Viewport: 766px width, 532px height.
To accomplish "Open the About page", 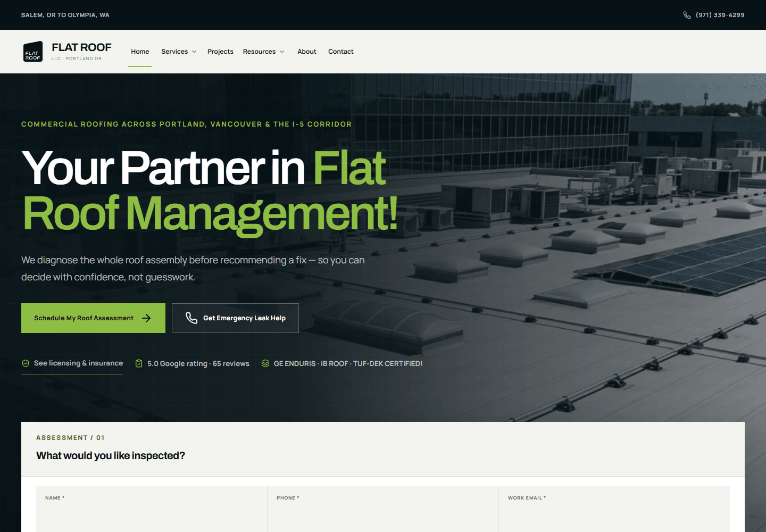I will click(307, 52).
